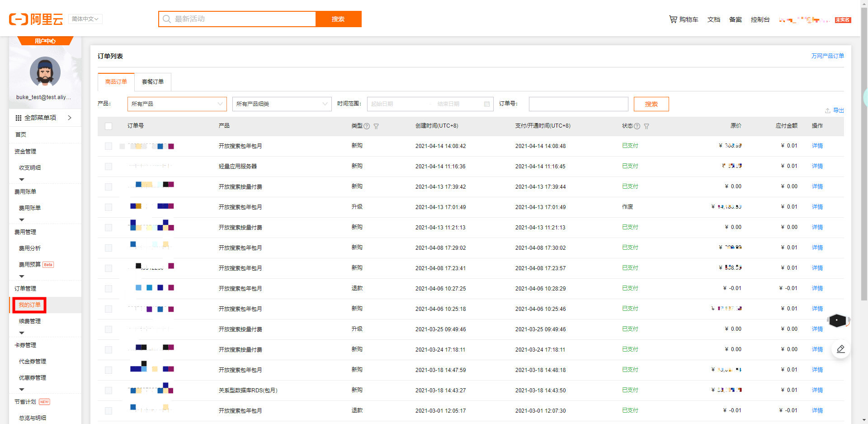Screen dimensions: 868x424
Task: Collapse the 资金管理 section triangle
Action: (22, 180)
